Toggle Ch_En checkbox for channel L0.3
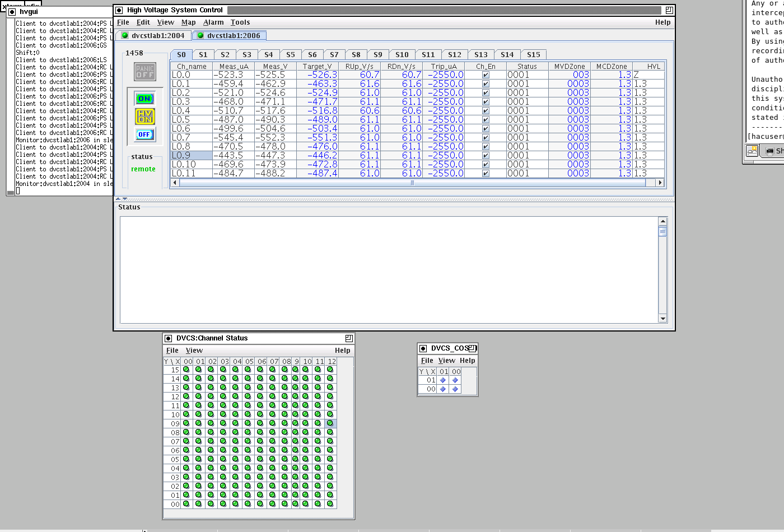784x532 pixels. 486,102
